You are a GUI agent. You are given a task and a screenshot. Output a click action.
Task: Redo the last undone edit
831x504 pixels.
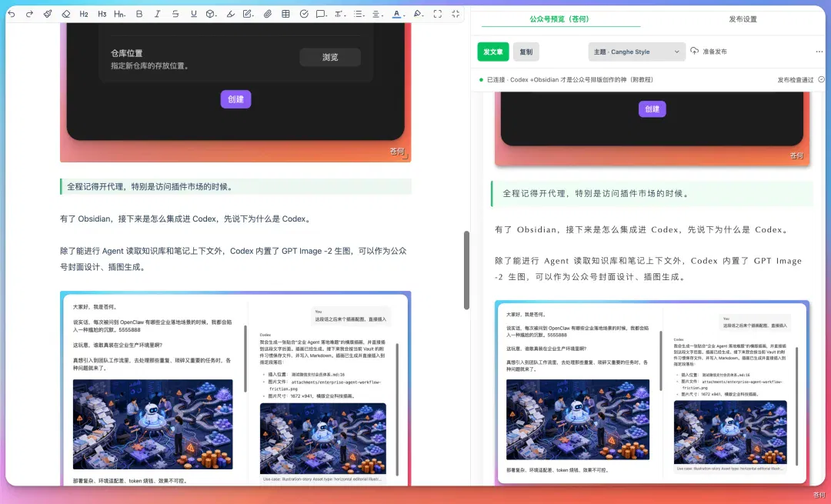29,14
